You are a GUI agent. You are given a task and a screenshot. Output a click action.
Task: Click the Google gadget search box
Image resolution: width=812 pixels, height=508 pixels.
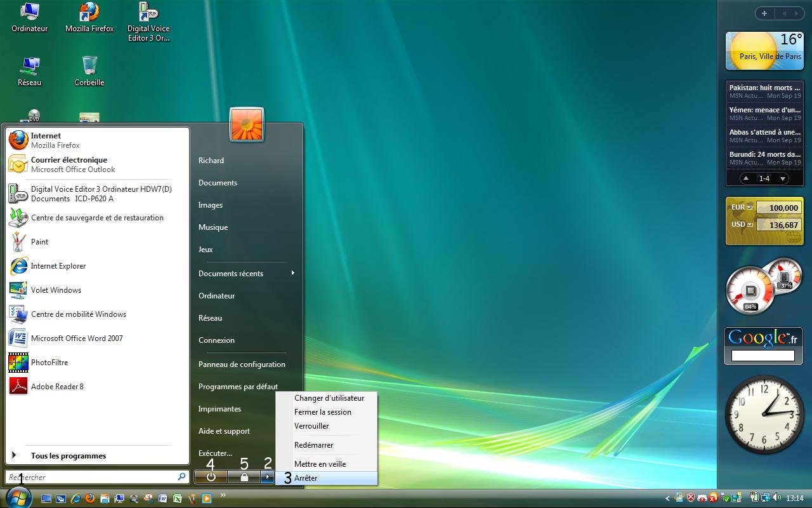[x=763, y=356]
